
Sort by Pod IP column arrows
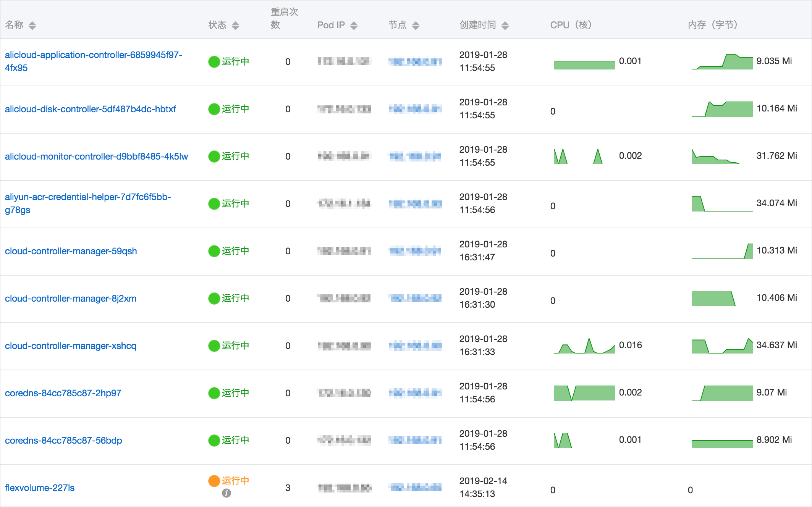[x=354, y=26]
